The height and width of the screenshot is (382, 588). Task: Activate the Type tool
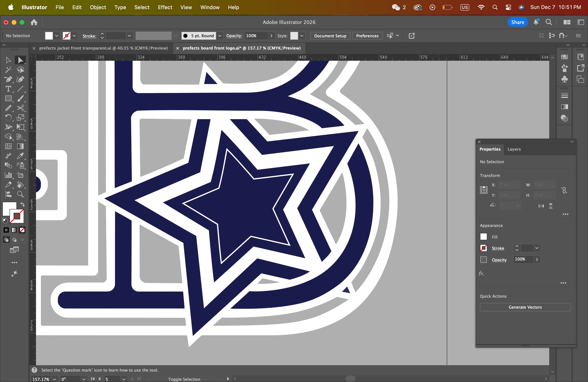click(8, 89)
